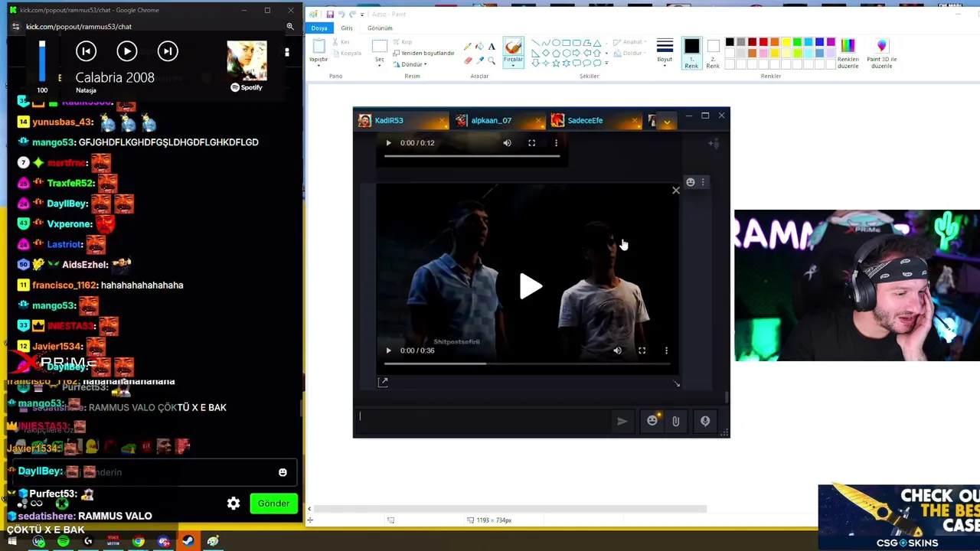Viewport: 980px width, 551px height.
Task: Open video in external window icon
Action: pos(383,382)
